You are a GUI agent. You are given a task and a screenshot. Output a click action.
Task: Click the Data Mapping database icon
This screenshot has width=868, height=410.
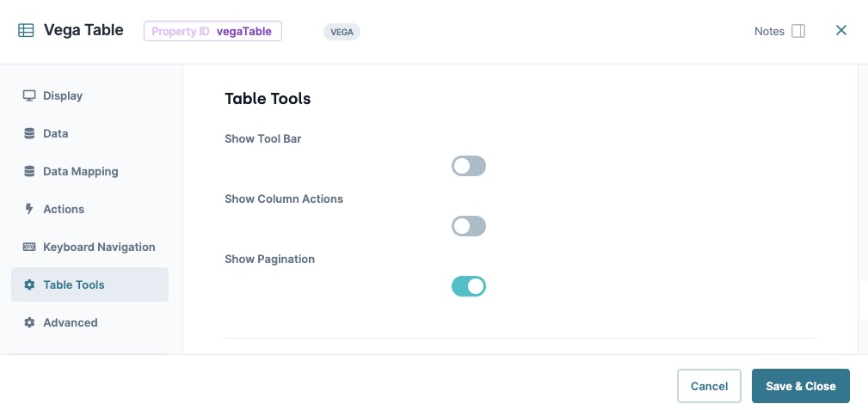pyautogui.click(x=29, y=172)
